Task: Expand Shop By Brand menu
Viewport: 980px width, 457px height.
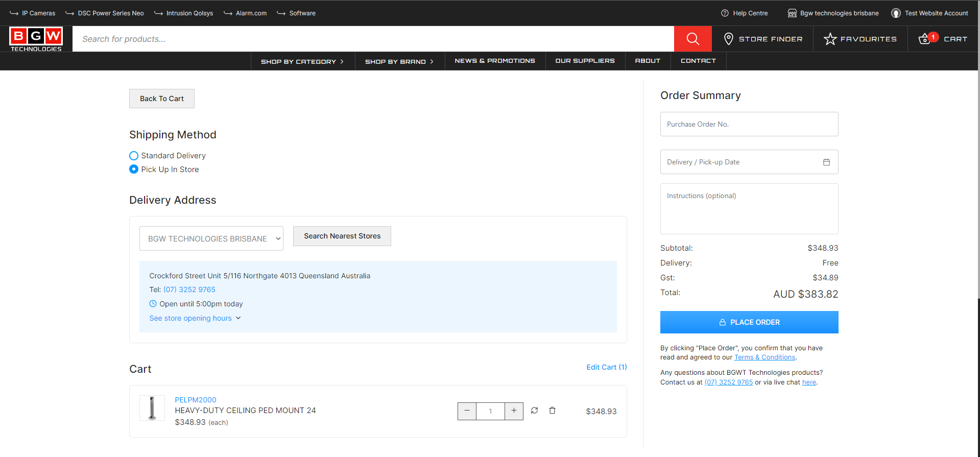Action: coord(400,61)
